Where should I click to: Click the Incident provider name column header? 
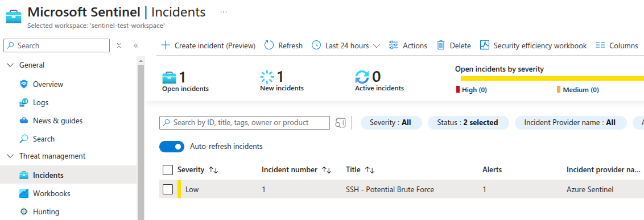point(604,170)
